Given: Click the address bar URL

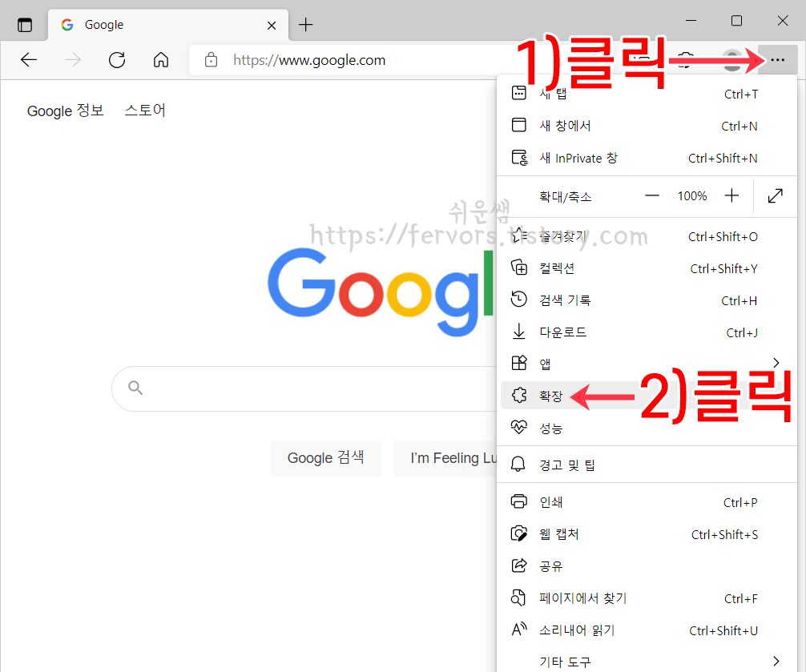Looking at the screenshot, I should tap(309, 60).
